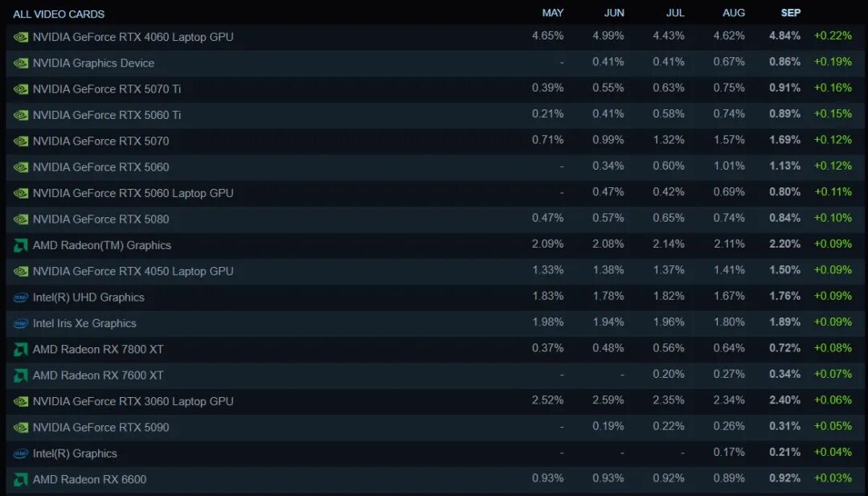Click NVIDIA logo beside GeForce RTX 5090
868x496 pixels.
pos(20,428)
